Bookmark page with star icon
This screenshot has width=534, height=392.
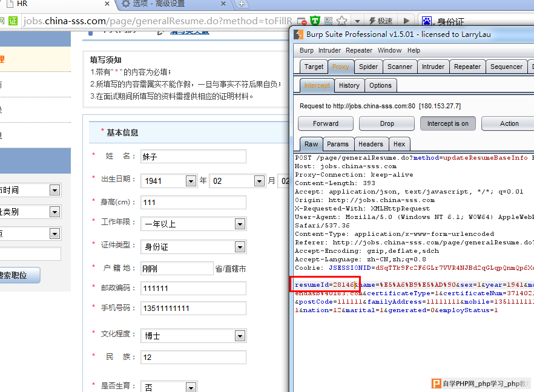point(341,21)
